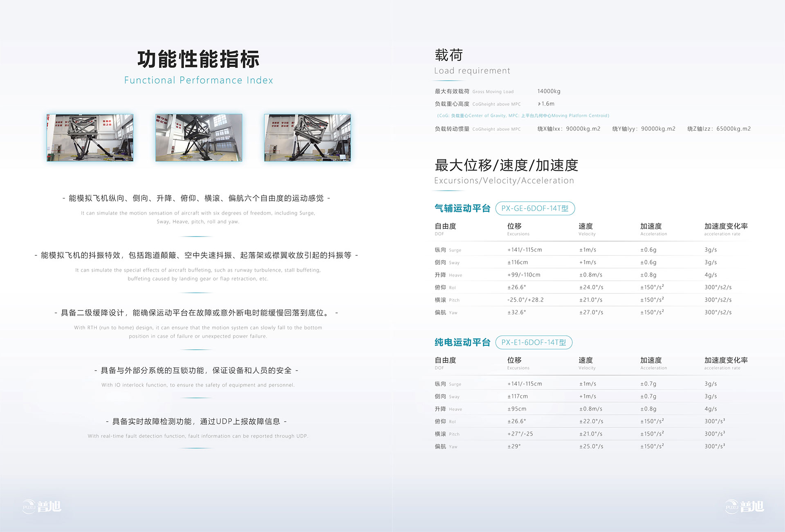Click the 载荷 section heading
Viewport: 785px width, 532px height.
click(449, 55)
